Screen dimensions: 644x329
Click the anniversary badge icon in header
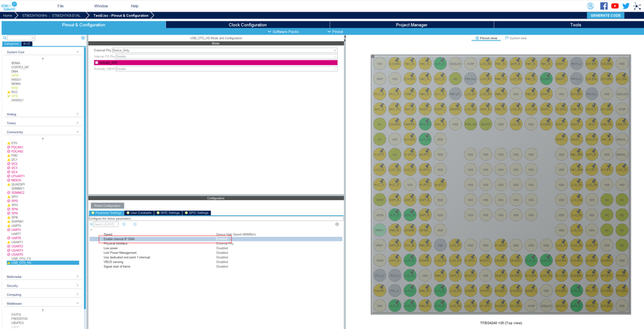coord(590,6)
